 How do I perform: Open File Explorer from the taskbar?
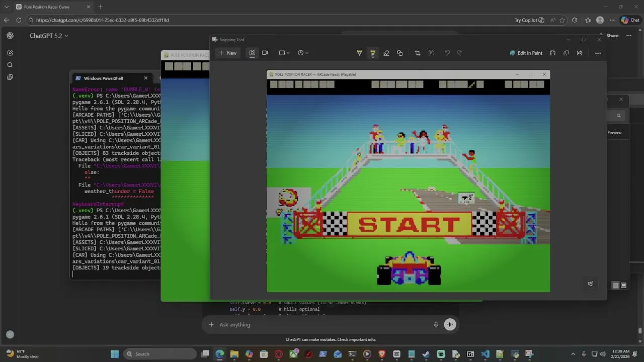pos(234,354)
